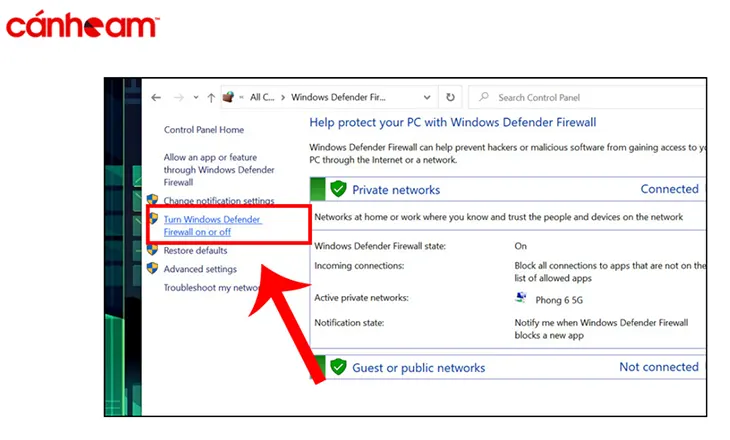The width and height of the screenshot is (730, 440).
Task: Click the 'Phong 6 5G' network icon
Action: [x=521, y=298]
